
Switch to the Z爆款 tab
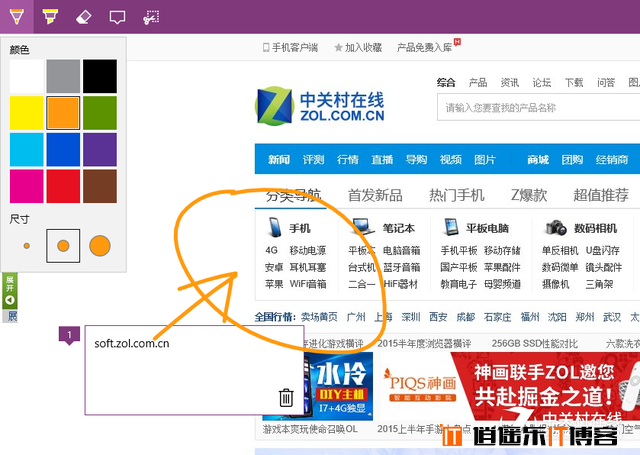[529, 195]
